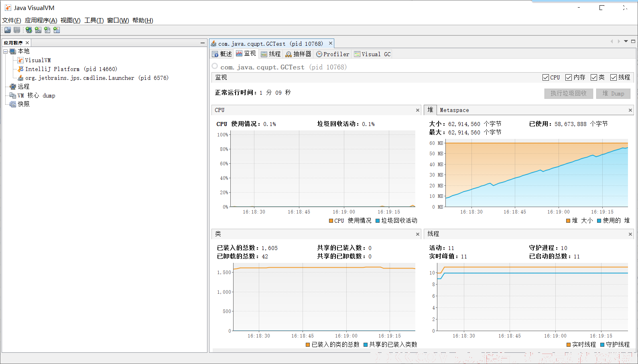Viewport: 638px width, 364px height.
Task: Collapse the 本地 local tree node
Action: click(6, 51)
